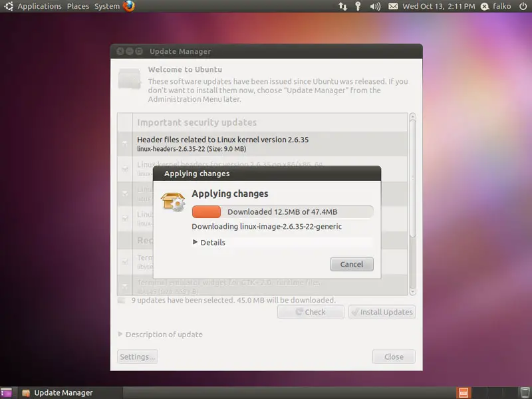Click the date and time clock
The width and height of the screenshot is (532, 399).
point(439,6)
